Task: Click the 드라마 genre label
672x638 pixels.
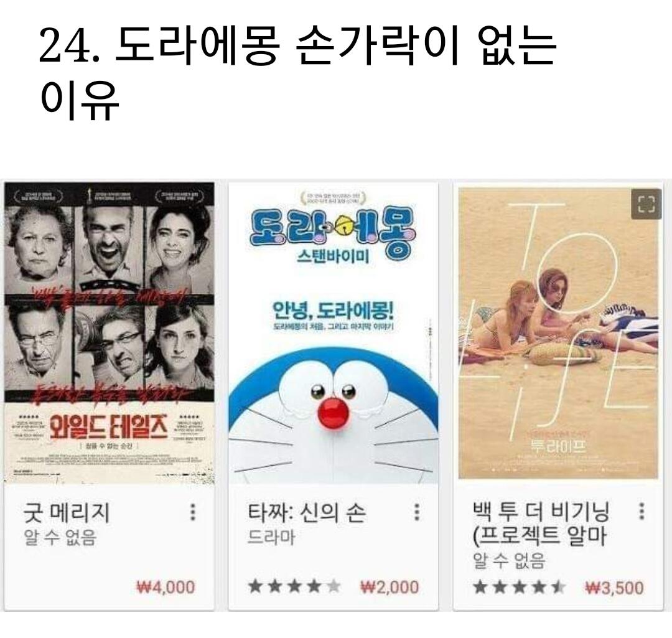Action: pyautogui.click(x=271, y=537)
